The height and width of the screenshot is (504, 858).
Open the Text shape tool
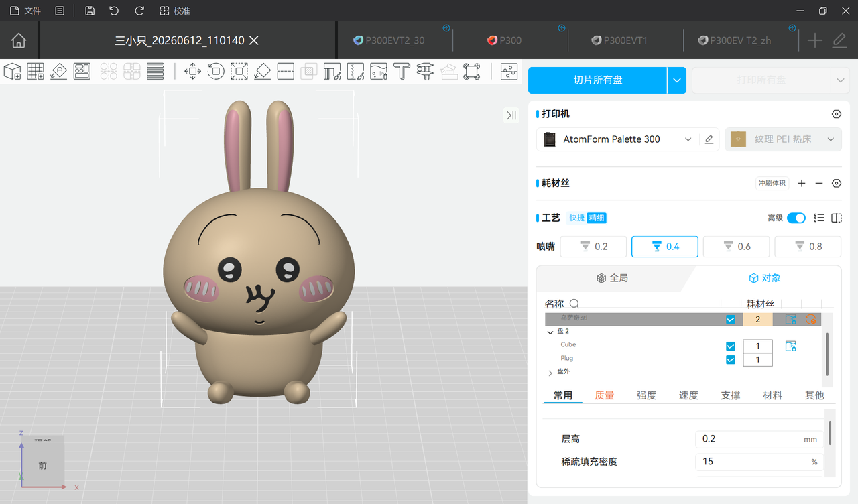click(402, 71)
